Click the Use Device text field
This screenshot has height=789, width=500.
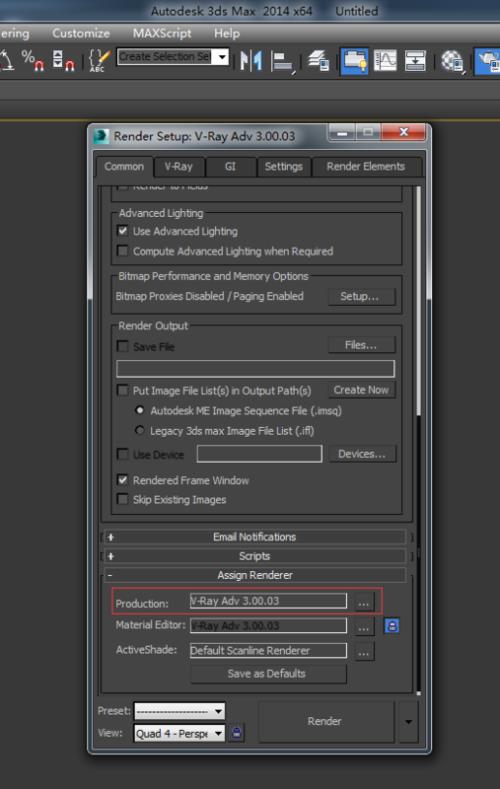[x=260, y=454]
